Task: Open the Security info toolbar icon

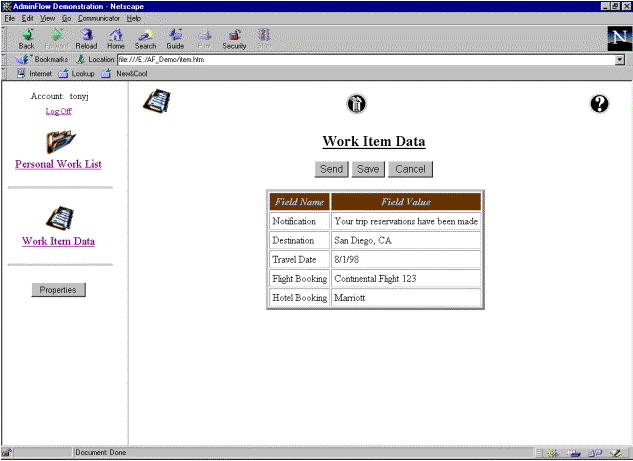Action: (234, 38)
